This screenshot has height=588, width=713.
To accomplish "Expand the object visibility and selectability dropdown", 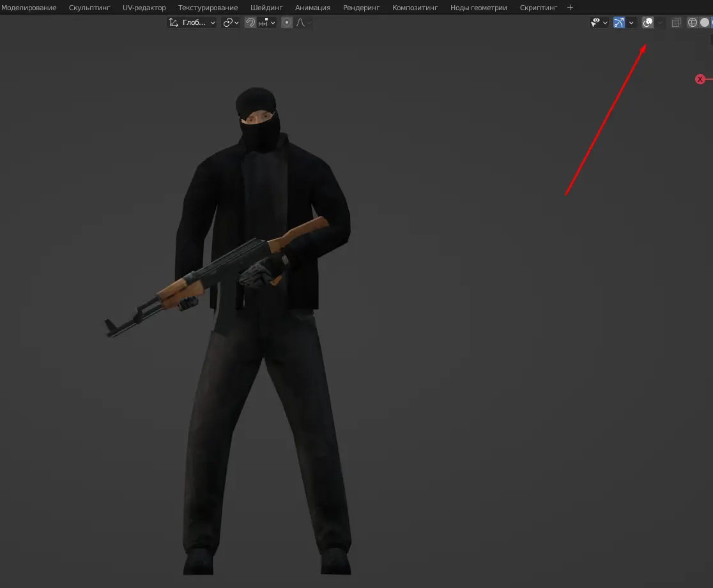I will pos(599,22).
